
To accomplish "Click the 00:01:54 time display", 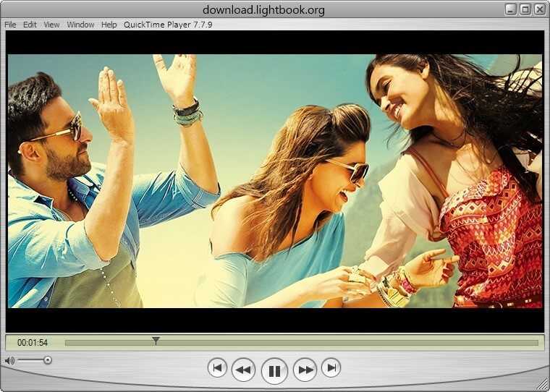I will click(x=33, y=343).
